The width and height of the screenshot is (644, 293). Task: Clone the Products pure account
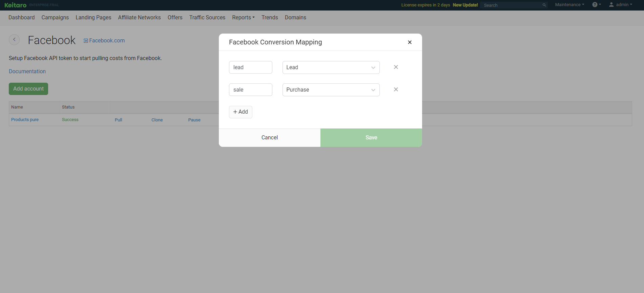coord(157,120)
